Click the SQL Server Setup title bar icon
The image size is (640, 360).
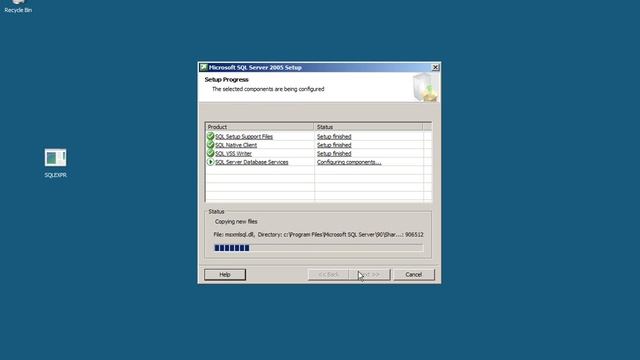(203, 67)
